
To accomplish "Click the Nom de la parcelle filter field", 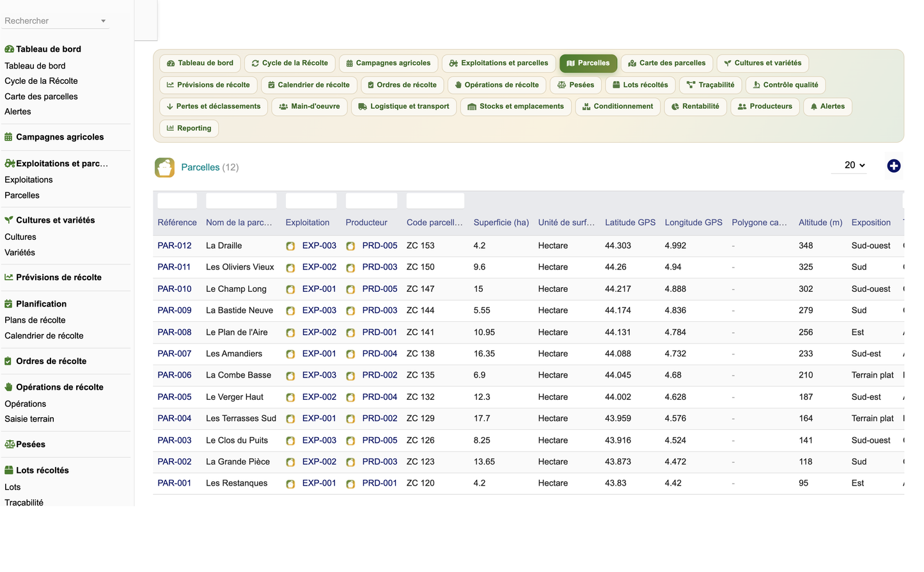I will pyautogui.click(x=241, y=200).
